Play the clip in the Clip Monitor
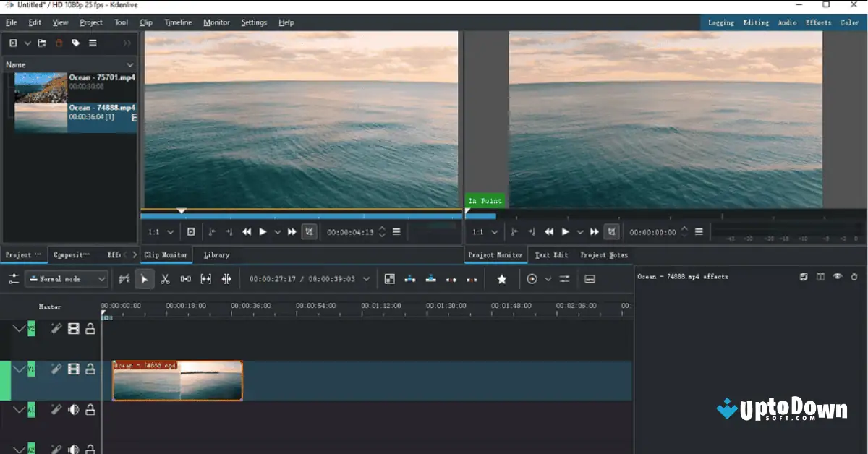Image resolution: width=868 pixels, height=454 pixels. click(261, 231)
